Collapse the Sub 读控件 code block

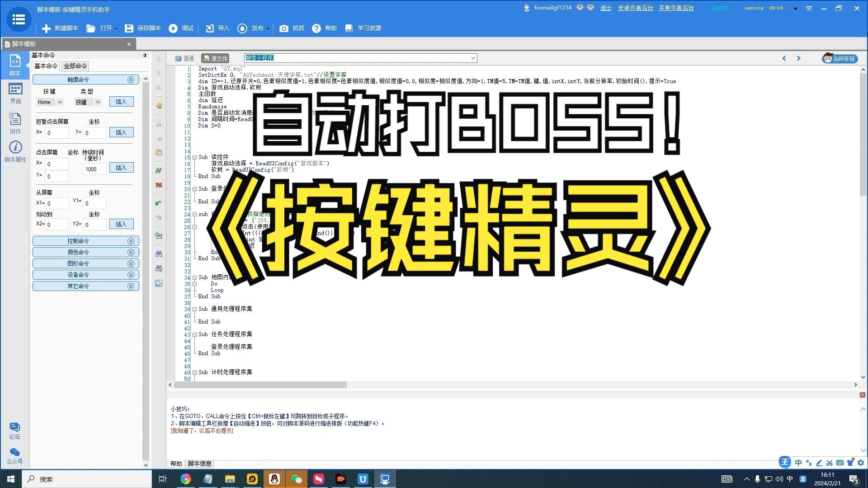click(x=194, y=157)
